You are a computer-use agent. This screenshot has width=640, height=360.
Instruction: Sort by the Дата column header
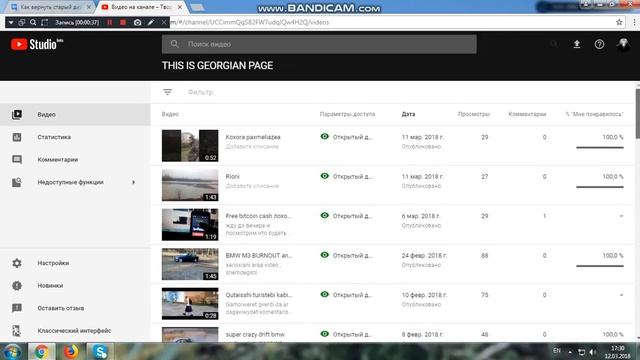pos(408,114)
